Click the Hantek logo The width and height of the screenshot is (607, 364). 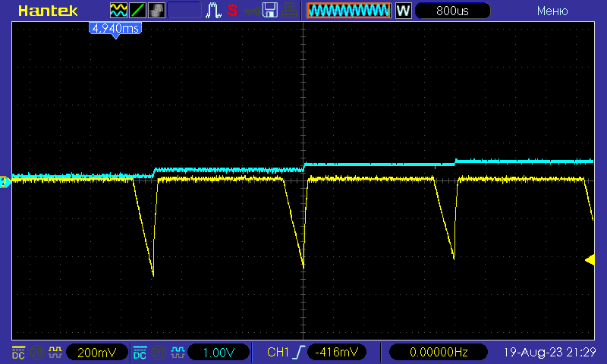tap(48, 11)
